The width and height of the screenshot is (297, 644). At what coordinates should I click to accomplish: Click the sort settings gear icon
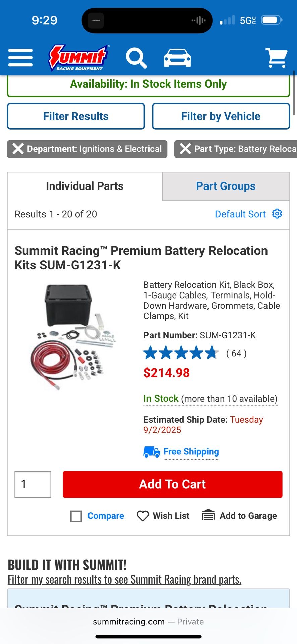click(277, 214)
